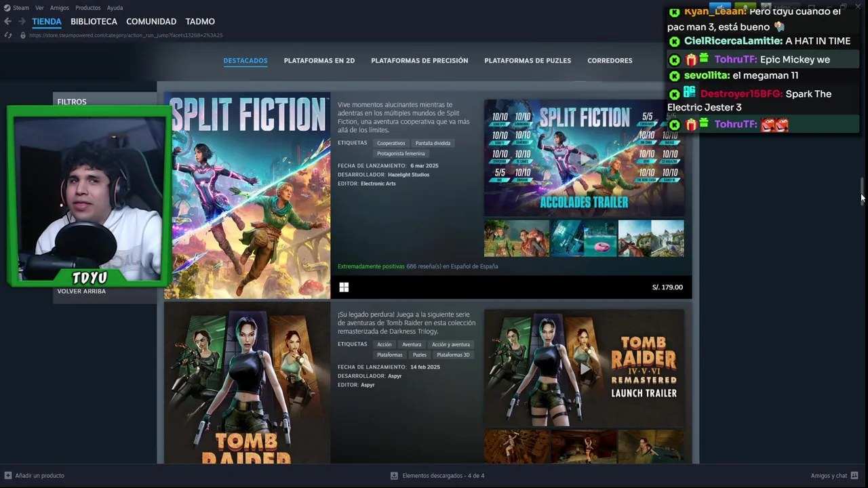Switch to the COMUNIDAD section
Viewport: 868px width, 488px height.
[x=151, y=22]
